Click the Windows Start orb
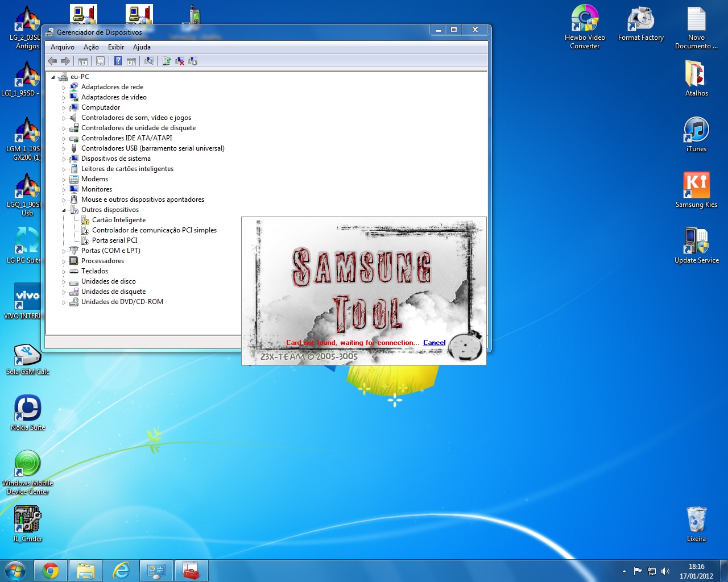This screenshot has width=728, height=582. [15, 571]
